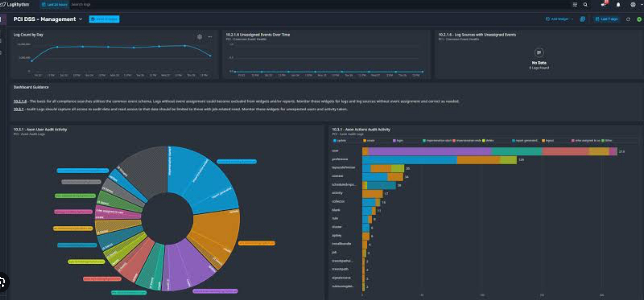Toggle the 'login' legend series
This screenshot has height=300, width=644.
[398, 141]
